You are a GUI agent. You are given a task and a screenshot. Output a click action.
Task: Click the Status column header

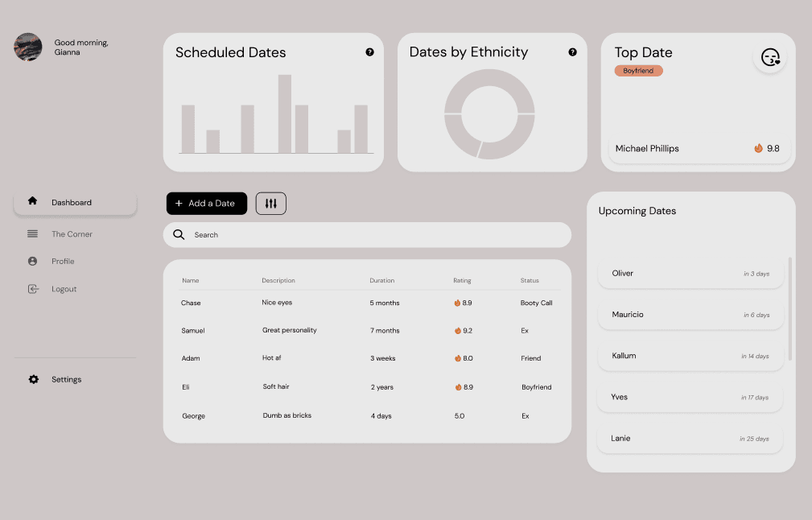click(x=530, y=280)
